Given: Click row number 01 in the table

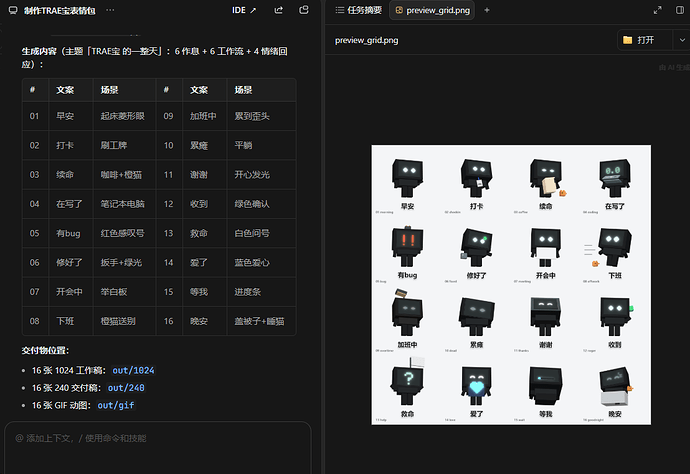Looking at the screenshot, I should 34,116.
